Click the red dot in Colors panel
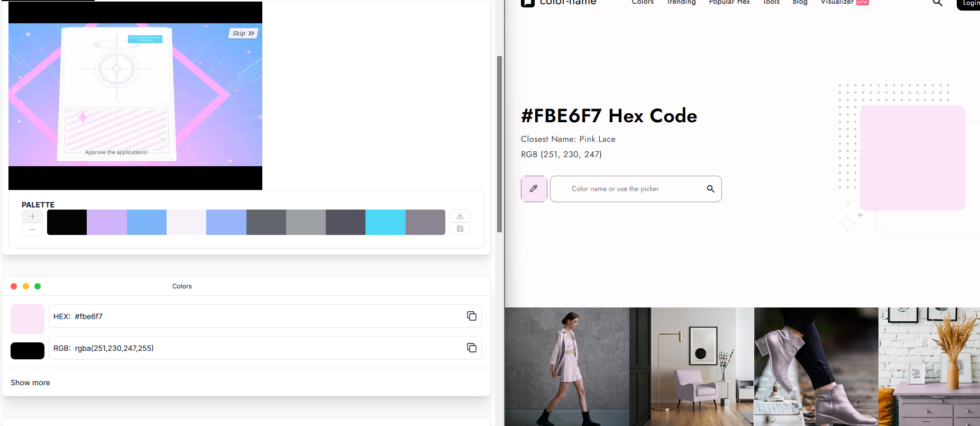 click(x=14, y=286)
